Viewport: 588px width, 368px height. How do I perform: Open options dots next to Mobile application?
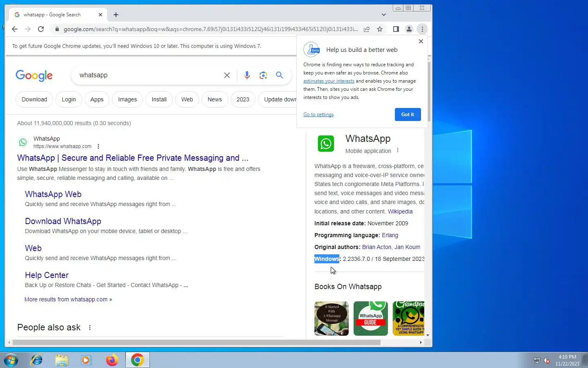pyautogui.click(x=398, y=150)
